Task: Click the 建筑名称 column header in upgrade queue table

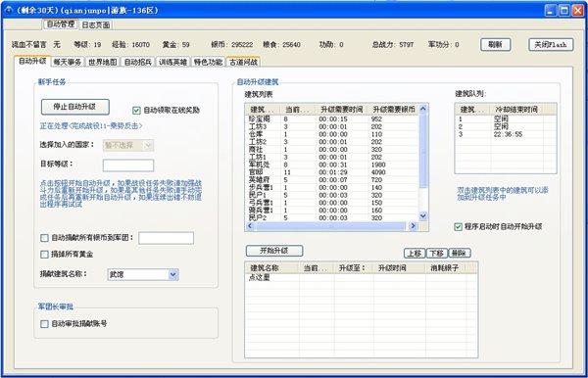Action: pos(271,268)
